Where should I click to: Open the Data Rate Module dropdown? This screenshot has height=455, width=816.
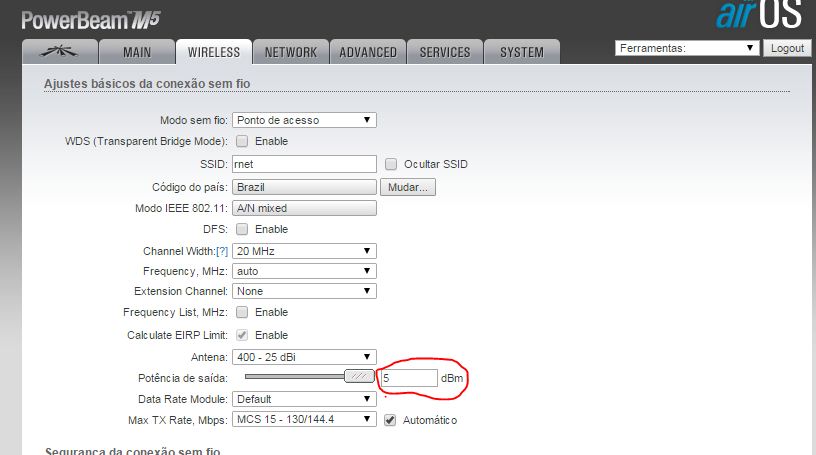click(x=304, y=399)
